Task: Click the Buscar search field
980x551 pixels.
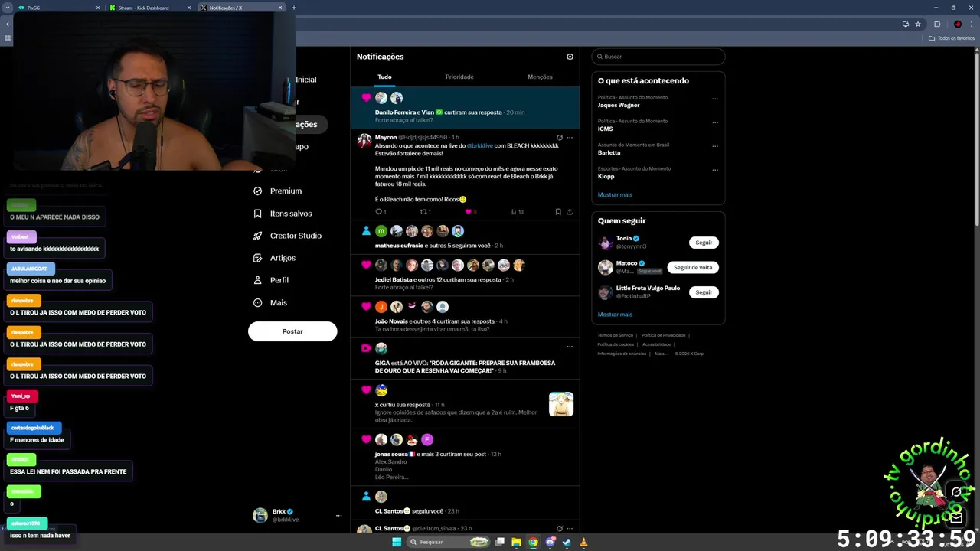Action: pos(658,57)
